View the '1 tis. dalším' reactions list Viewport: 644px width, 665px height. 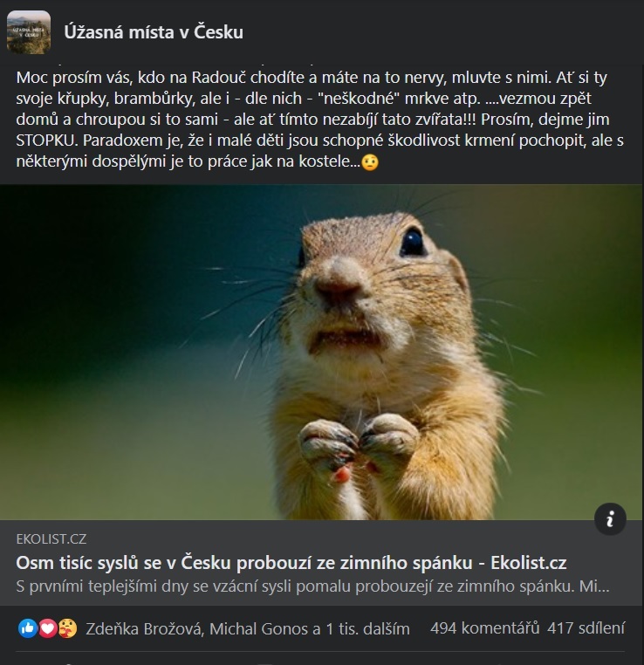click(367, 628)
